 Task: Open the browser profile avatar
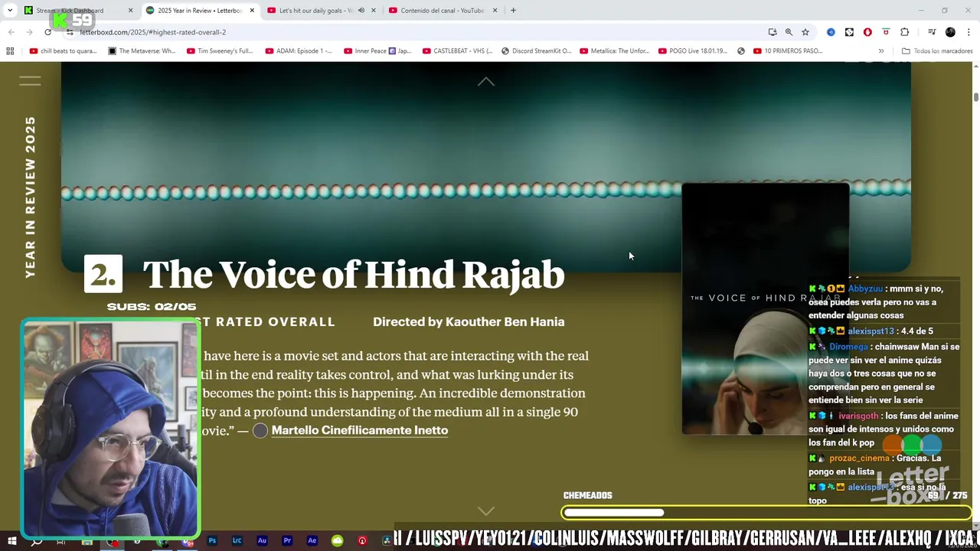pyautogui.click(x=950, y=32)
